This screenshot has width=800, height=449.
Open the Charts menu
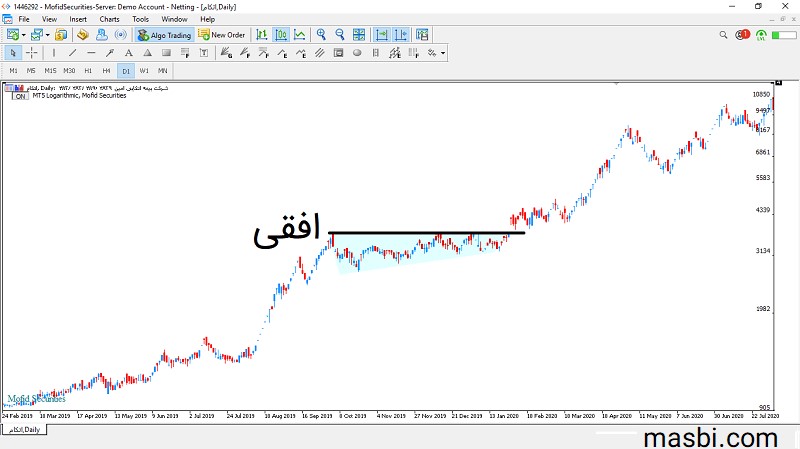tap(109, 19)
